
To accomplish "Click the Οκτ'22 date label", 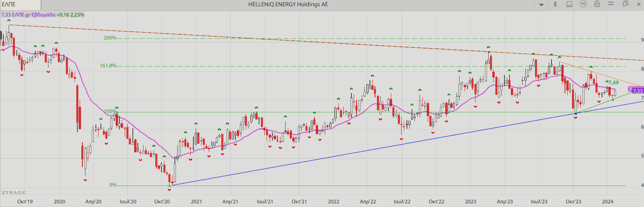I will [x=437, y=202].
